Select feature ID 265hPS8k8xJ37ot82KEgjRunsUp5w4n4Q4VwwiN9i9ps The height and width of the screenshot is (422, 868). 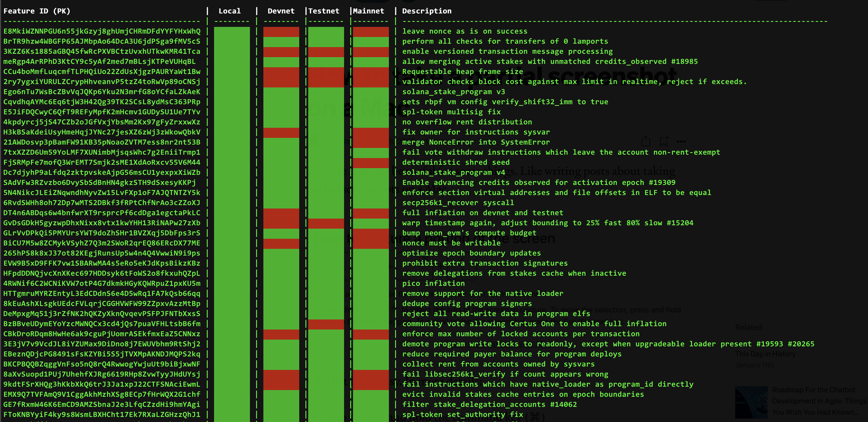click(102, 253)
